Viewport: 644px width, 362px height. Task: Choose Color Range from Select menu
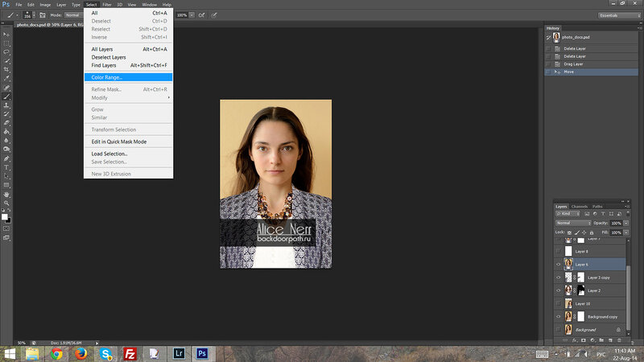[107, 77]
